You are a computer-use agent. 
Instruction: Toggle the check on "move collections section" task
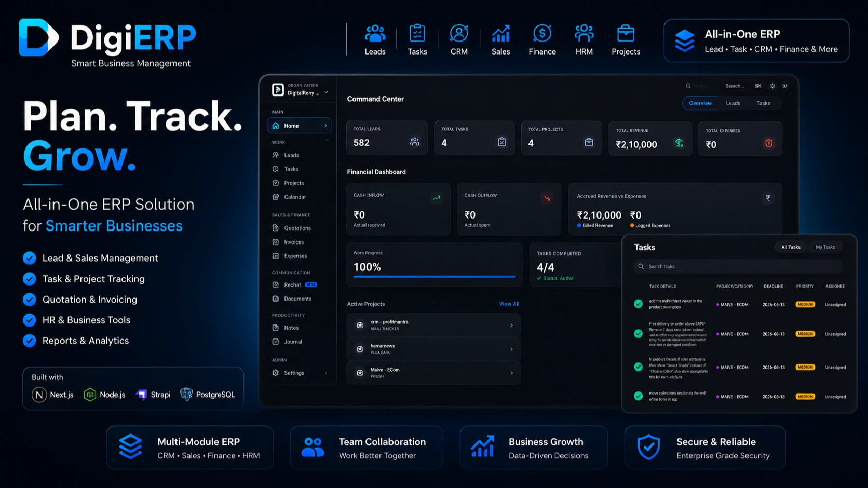[638, 396]
